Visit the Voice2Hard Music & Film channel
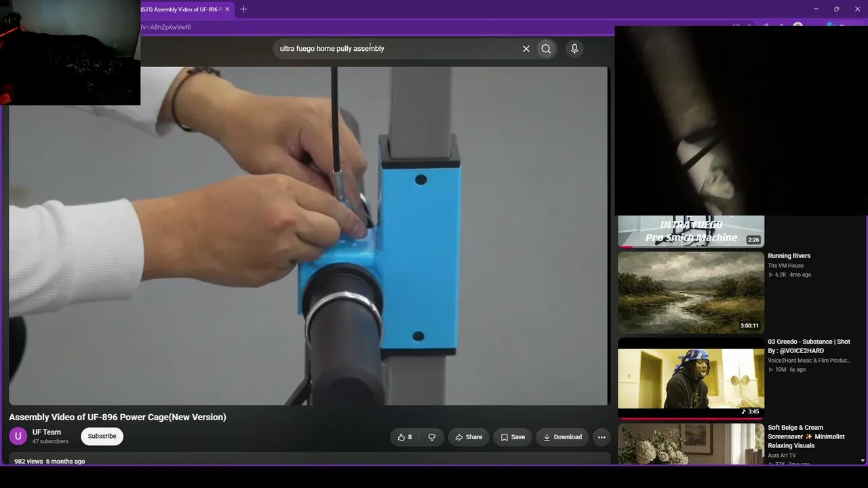This screenshot has height=488, width=868. (809, 361)
